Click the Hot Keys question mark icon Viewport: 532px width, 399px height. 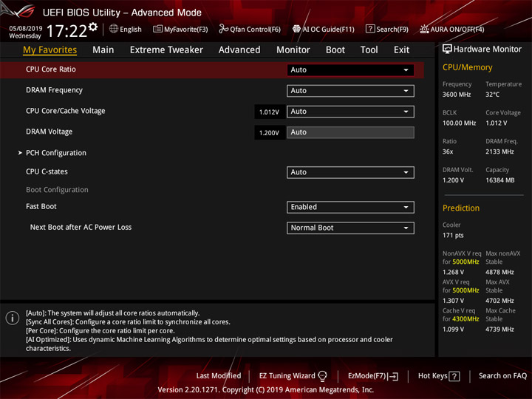pyautogui.click(x=454, y=376)
